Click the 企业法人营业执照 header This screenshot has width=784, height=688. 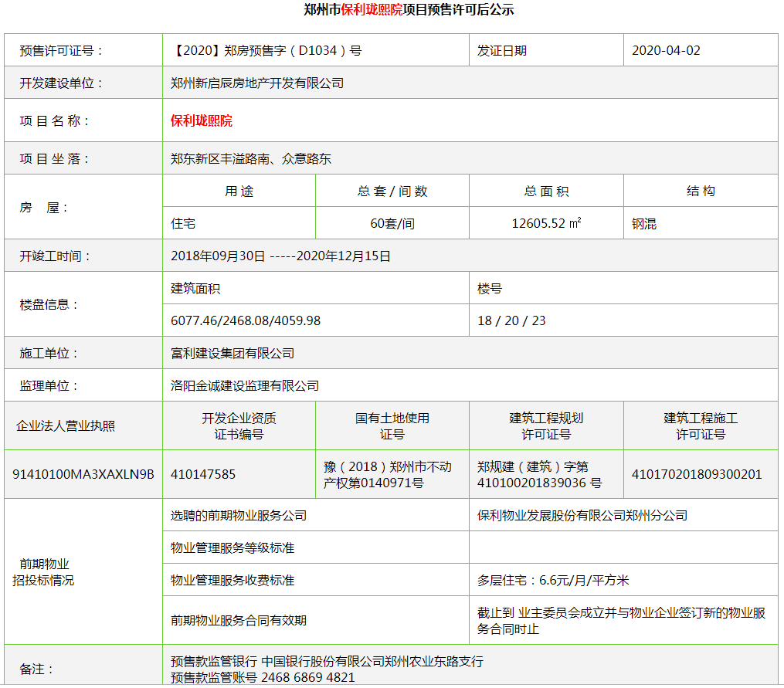(x=66, y=425)
